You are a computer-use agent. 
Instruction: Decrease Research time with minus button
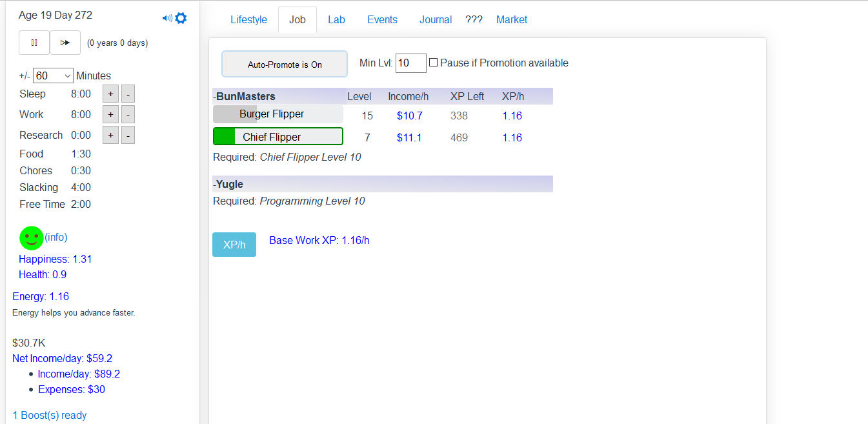tap(128, 136)
